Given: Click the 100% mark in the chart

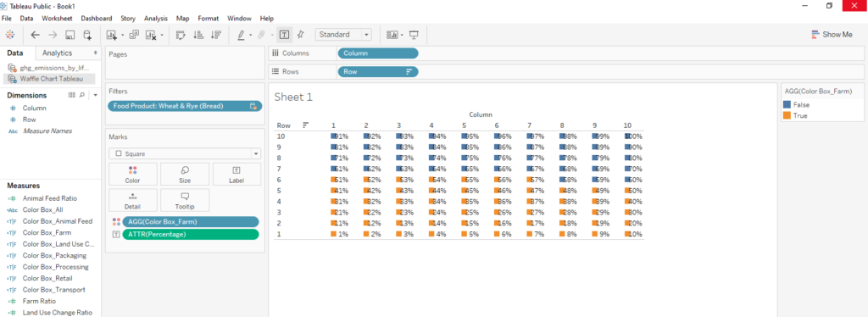Looking at the screenshot, I should pyautogui.click(x=632, y=136).
